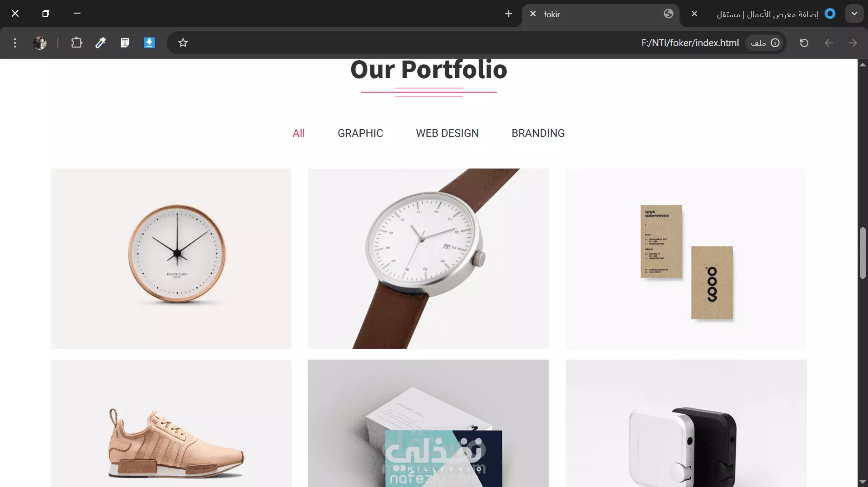Image resolution: width=868 pixels, height=487 pixels.
Task: Open the blue download extension icon
Action: point(149,43)
